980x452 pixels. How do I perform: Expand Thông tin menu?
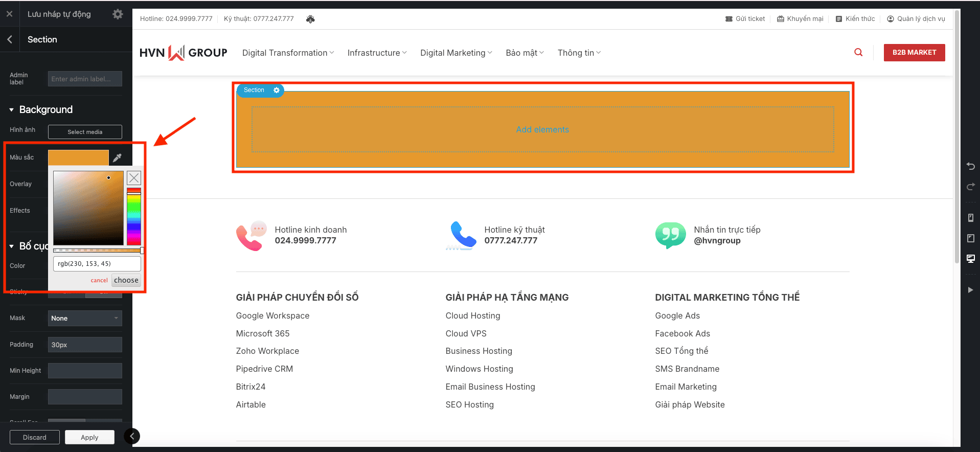(579, 53)
